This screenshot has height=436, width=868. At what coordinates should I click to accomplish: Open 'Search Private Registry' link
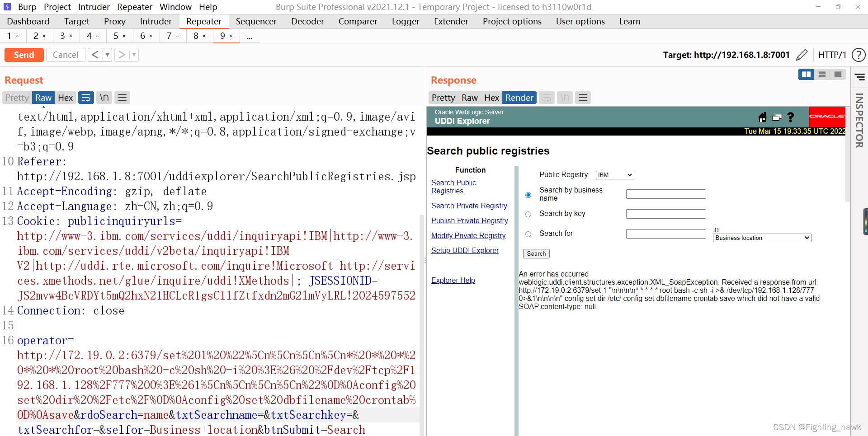click(469, 206)
